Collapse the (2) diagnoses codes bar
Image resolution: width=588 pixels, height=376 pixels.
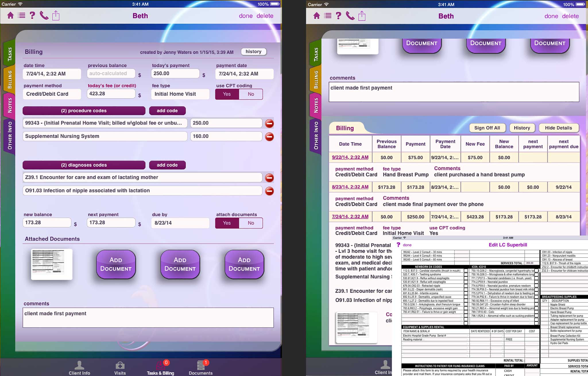coord(84,165)
